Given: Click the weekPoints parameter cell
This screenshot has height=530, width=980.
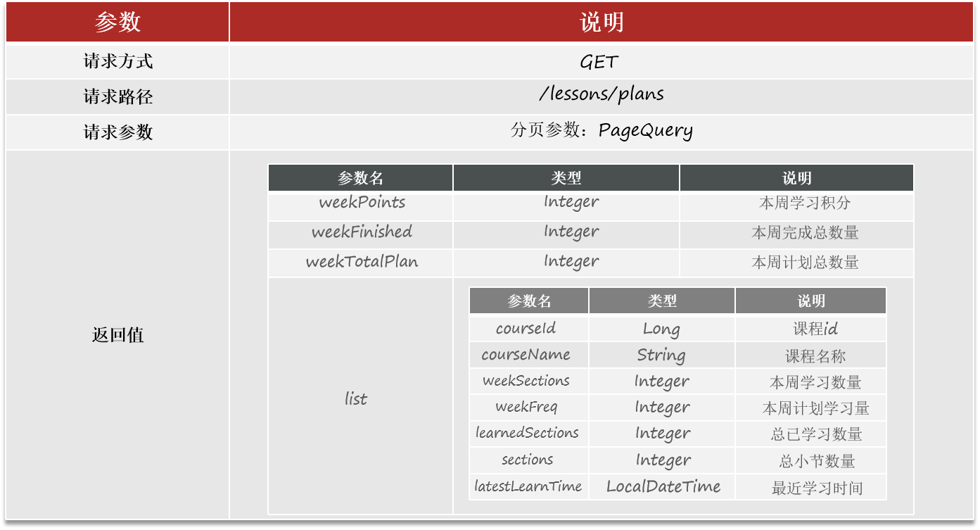Looking at the screenshot, I should click(x=361, y=203).
